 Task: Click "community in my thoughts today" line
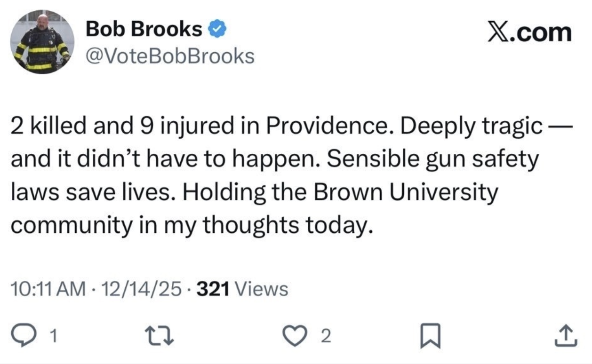[192, 226]
